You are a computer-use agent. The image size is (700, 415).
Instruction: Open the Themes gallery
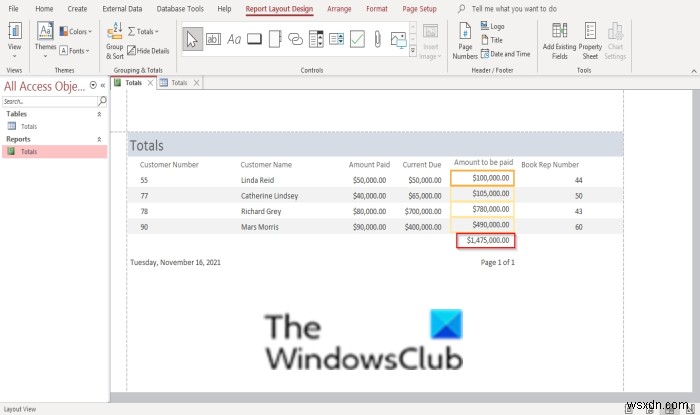pyautogui.click(x=45, y=40)
